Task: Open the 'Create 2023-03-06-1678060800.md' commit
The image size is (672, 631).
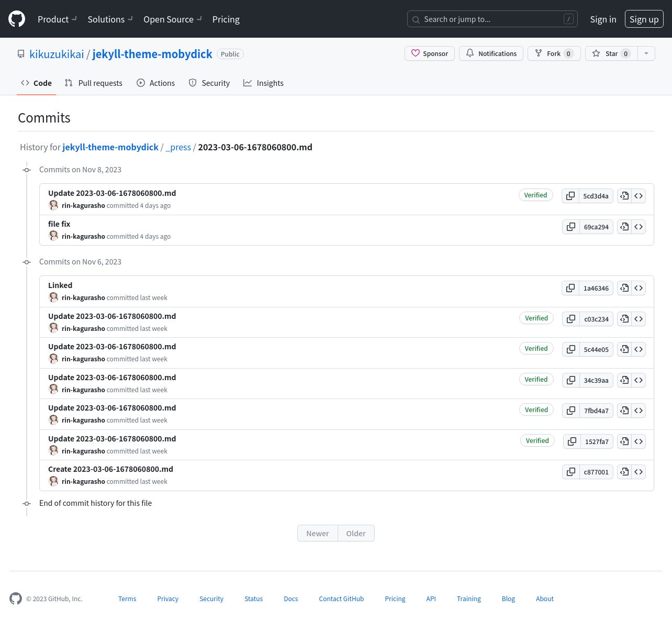Action: pyautogui.click(x=110, y=469)
